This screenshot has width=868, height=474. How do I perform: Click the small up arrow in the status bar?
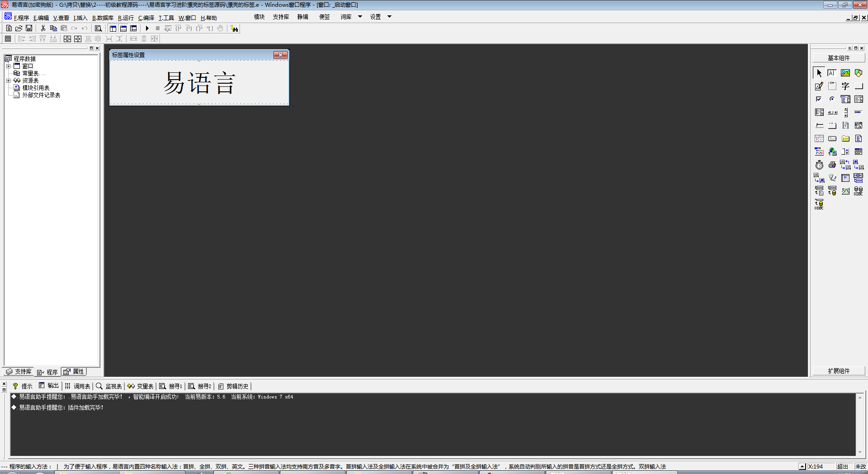(802, 466)
